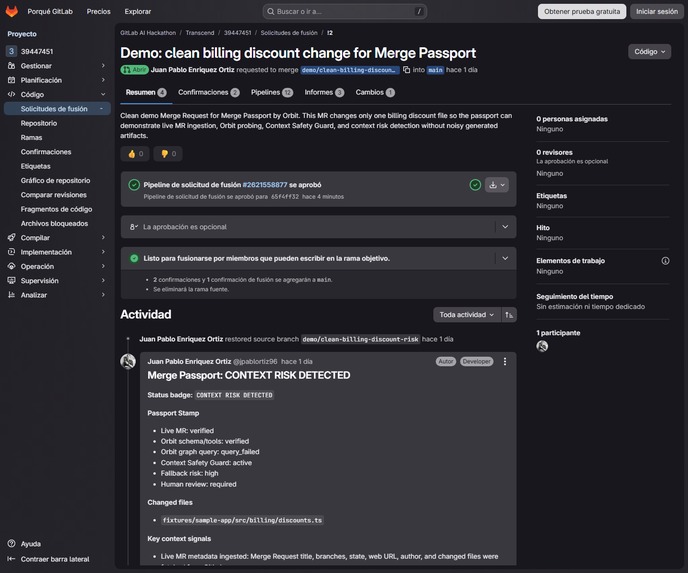Switch to the Cambios tab

[375, 93]
